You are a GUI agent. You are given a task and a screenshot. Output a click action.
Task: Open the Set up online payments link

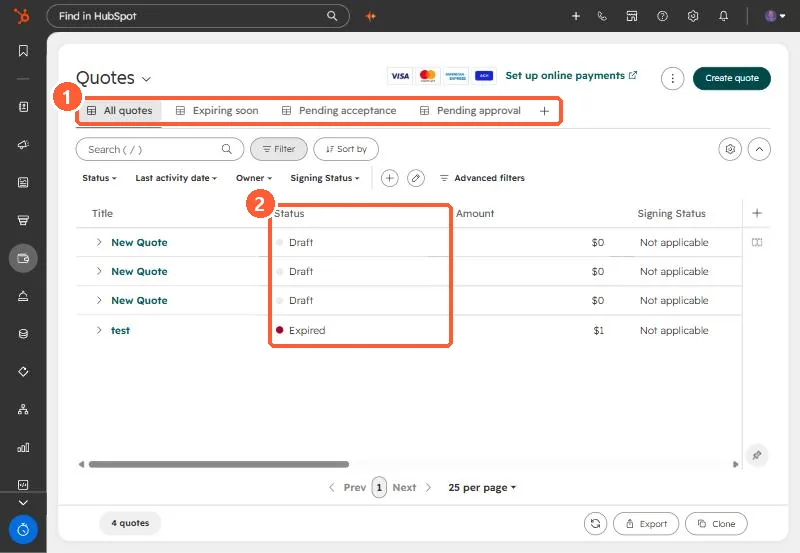[x=571, y=76]
